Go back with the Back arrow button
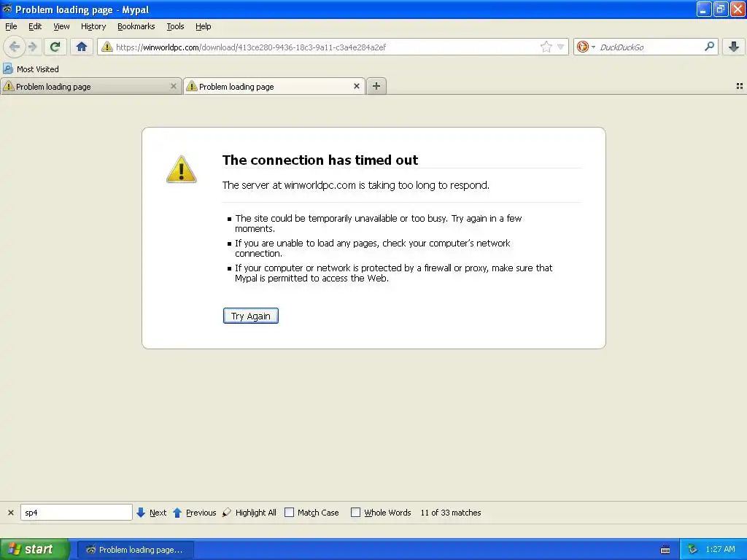 (x=15, y=47)
